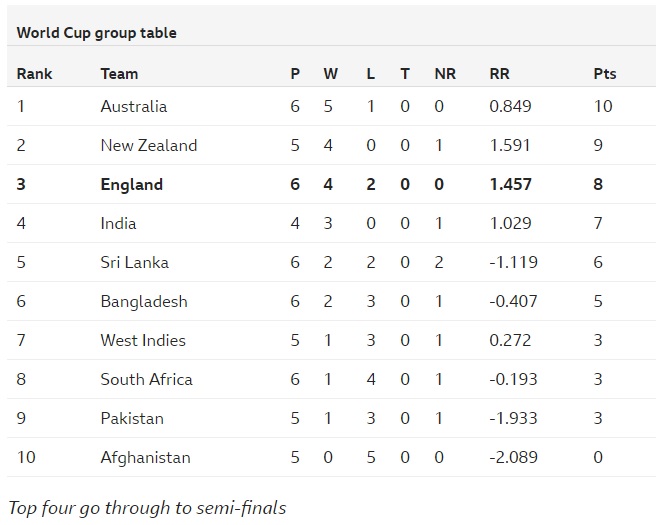
Task: Click the World Cup group table title
Action: click(96, 33)
